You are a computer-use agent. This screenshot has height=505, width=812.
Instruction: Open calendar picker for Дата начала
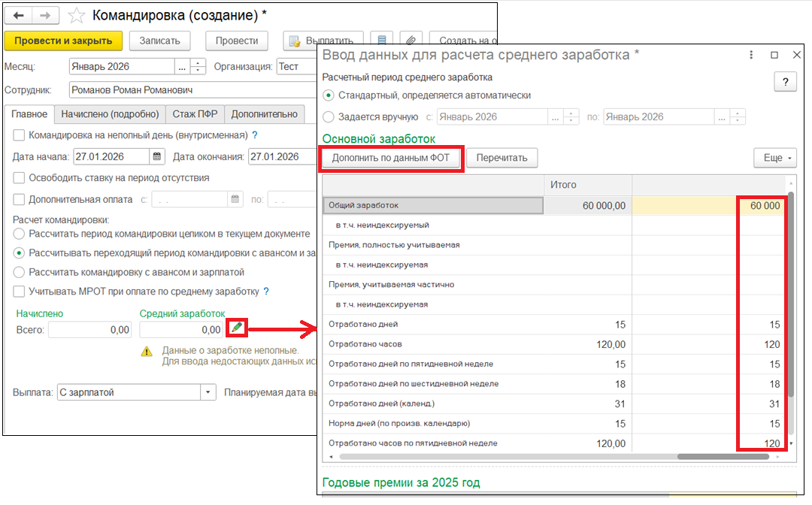[157, 157]
